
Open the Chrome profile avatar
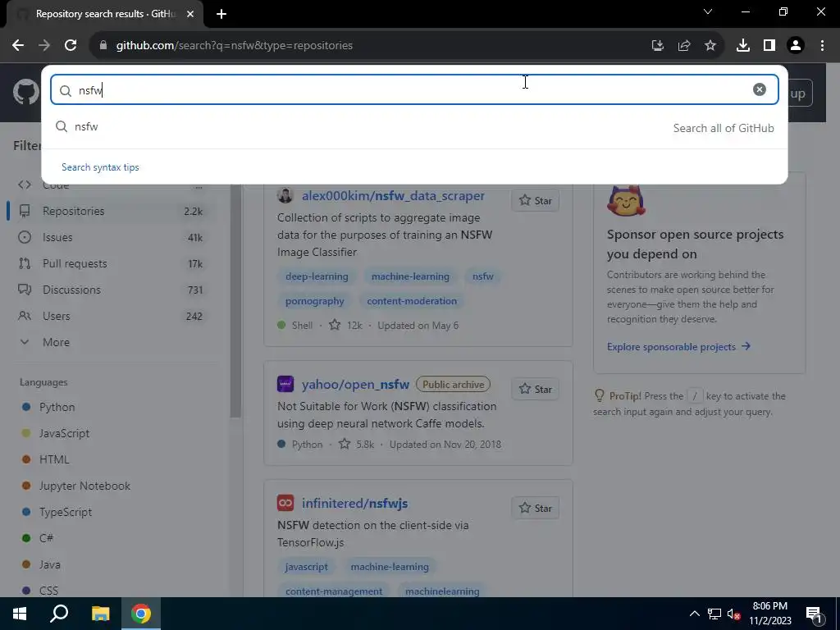click(796, 46)
